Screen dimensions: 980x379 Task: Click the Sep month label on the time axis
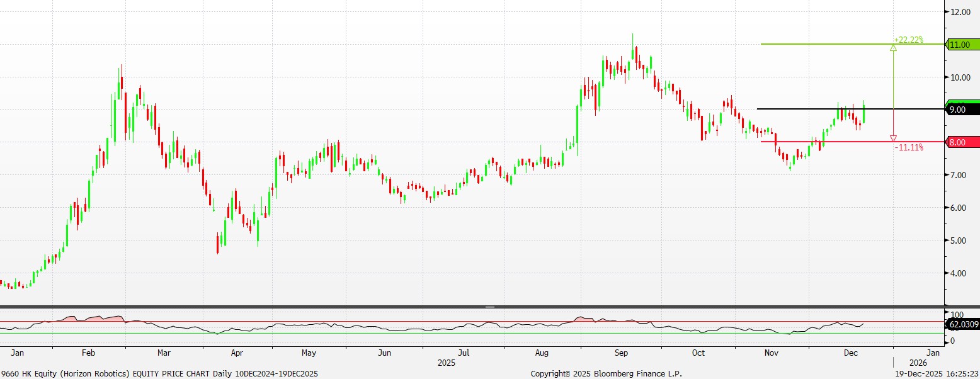click(x=622, y=353)
